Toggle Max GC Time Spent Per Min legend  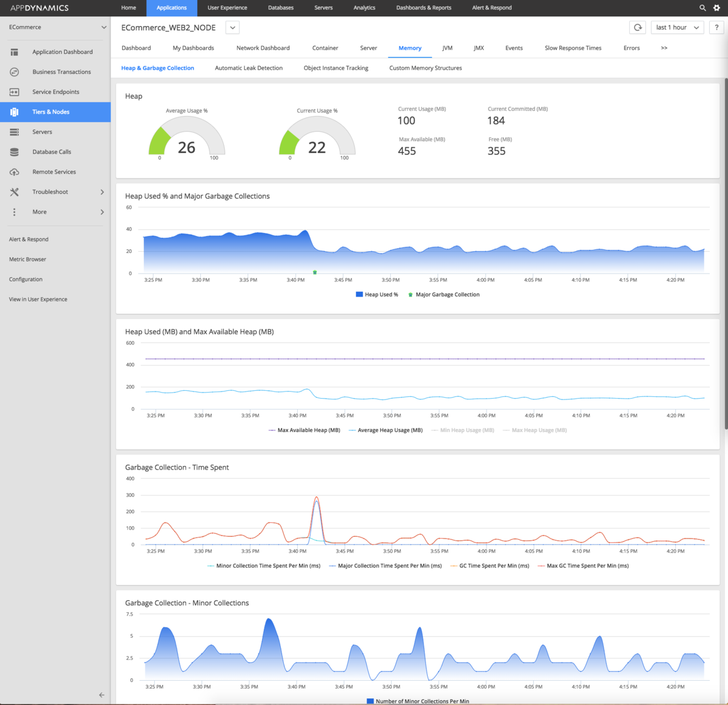[584, 566]
